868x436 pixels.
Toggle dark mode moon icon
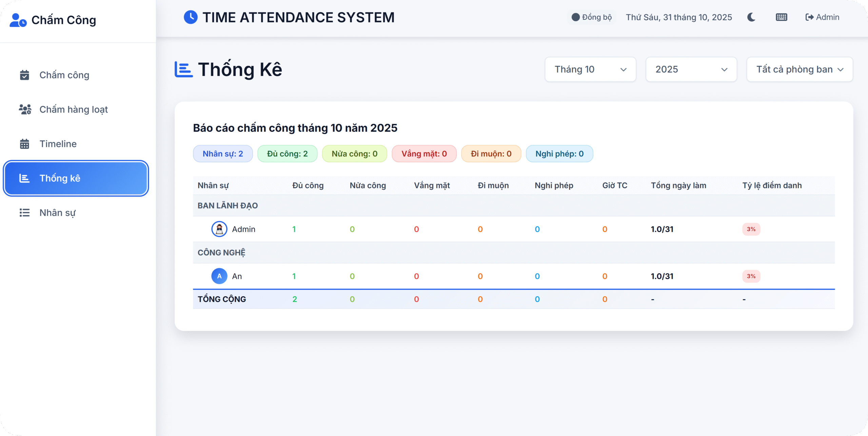point(751,17)
